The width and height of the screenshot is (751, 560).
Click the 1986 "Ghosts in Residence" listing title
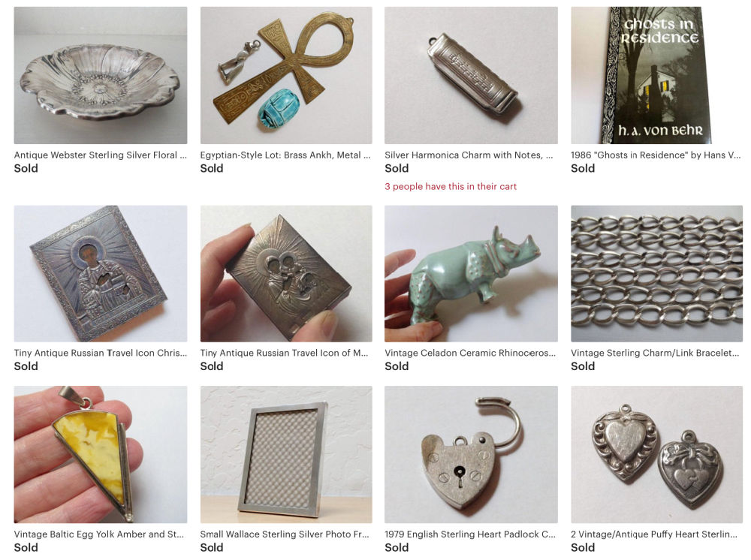[x=656, y=155]
